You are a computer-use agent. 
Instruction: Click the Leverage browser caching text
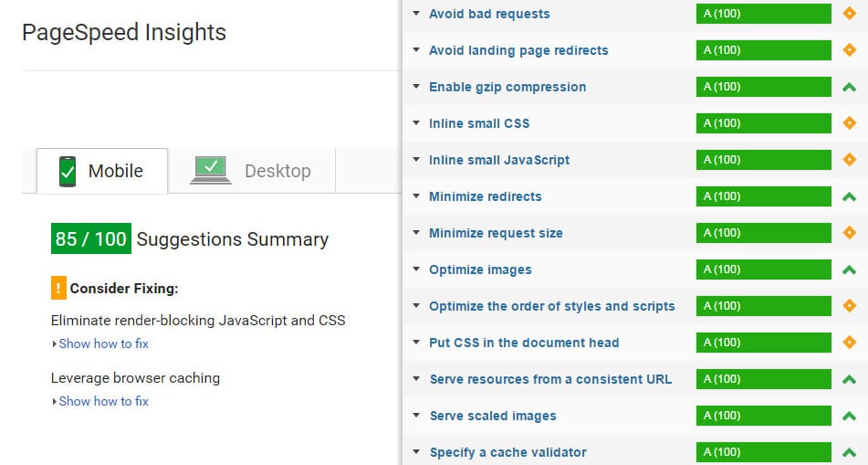(x=136, y=378)
